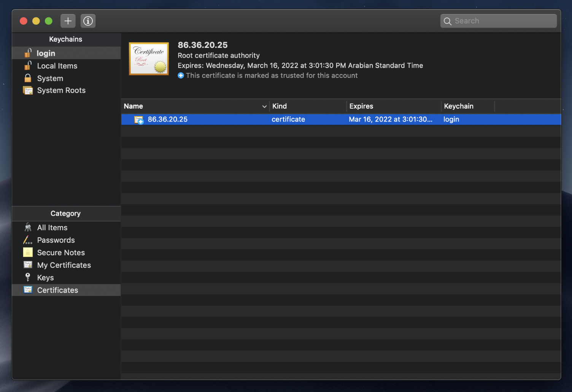Viewport: 572px width, 392px height.
Task: Zoom the window with green button
Action: (49, 21)
